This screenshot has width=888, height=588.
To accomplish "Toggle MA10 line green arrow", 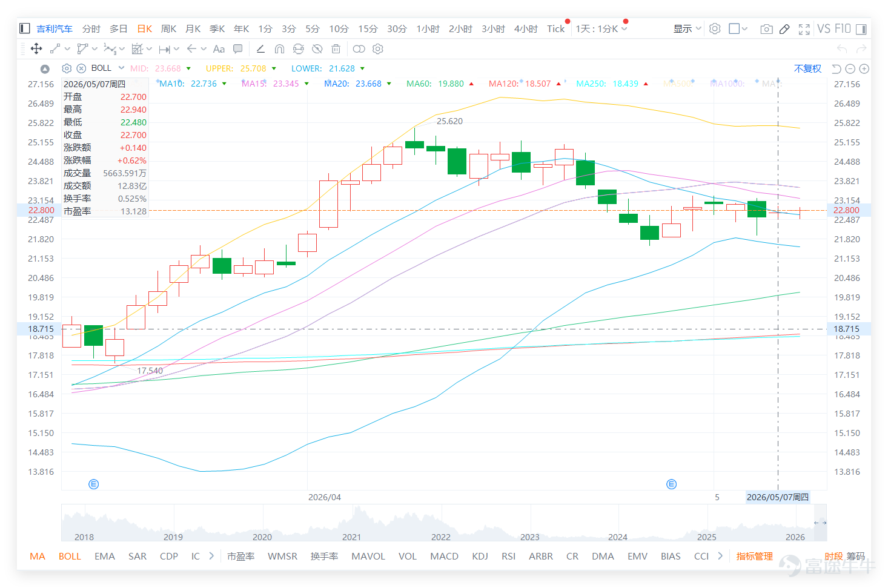I will click(224, 84).
